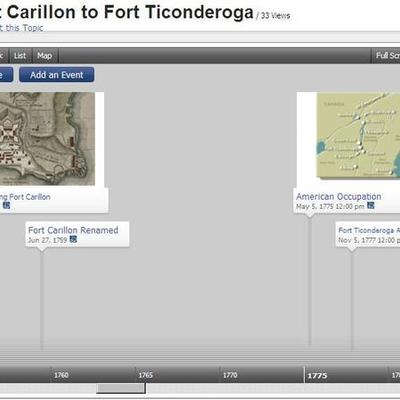Open the Fort Carillon map thumbnail
This screenshot has height=400, width=400.
[x=47, y=139]
